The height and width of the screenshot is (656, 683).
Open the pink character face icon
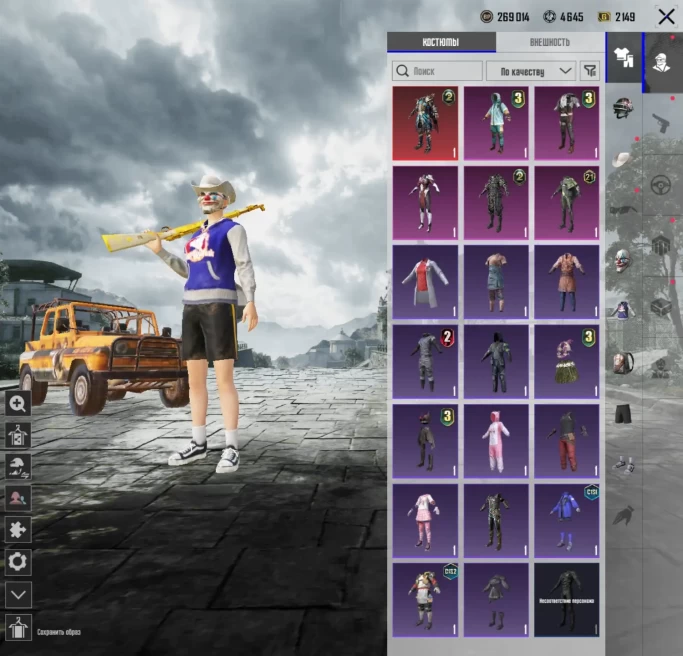pyautogui.click(x=18, y=498)
